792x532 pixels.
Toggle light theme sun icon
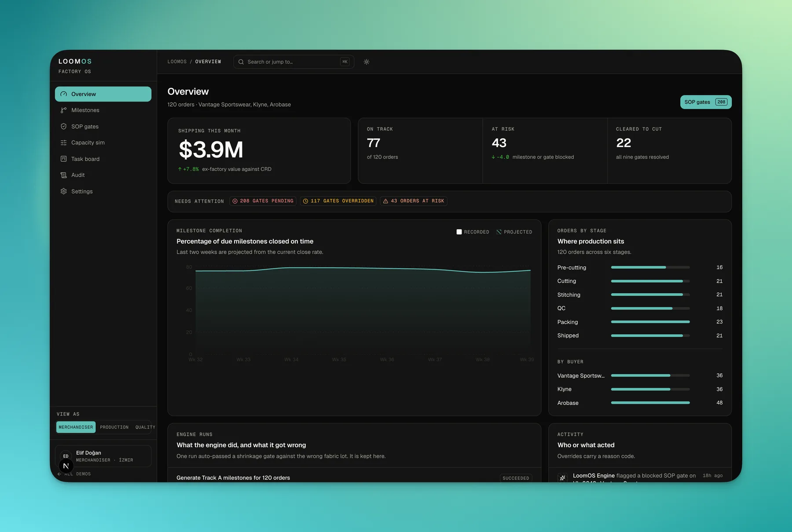coord(367,62)
